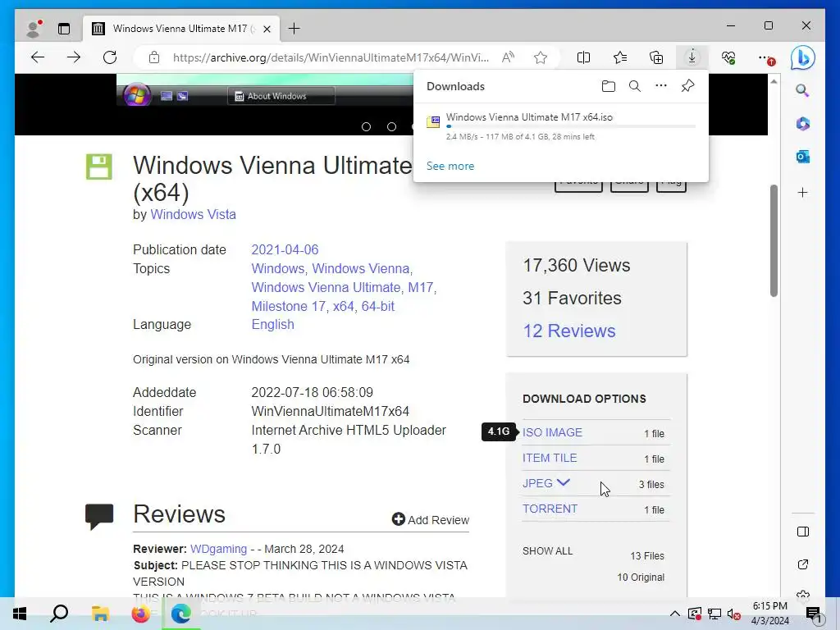Expand the JPEG download options chevron
Image resolution: width=840 pixels, height=630 pixels.
point(563,482)
